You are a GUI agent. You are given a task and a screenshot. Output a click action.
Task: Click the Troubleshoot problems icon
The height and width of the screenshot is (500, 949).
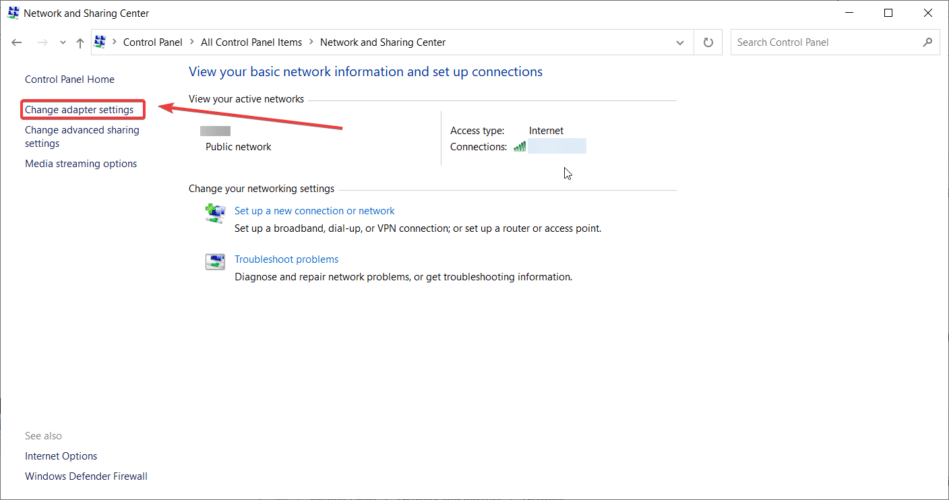point(215,262)
